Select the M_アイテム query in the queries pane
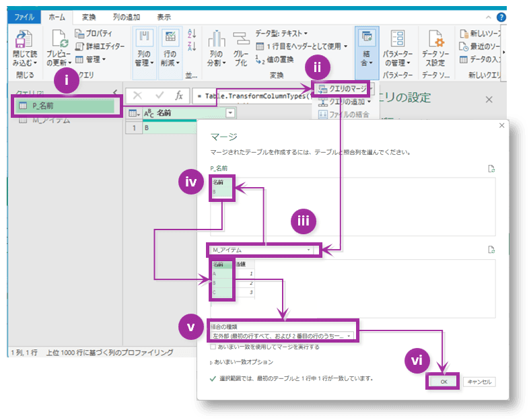Viewport: 529px width, 420px height. click(44, 120)
